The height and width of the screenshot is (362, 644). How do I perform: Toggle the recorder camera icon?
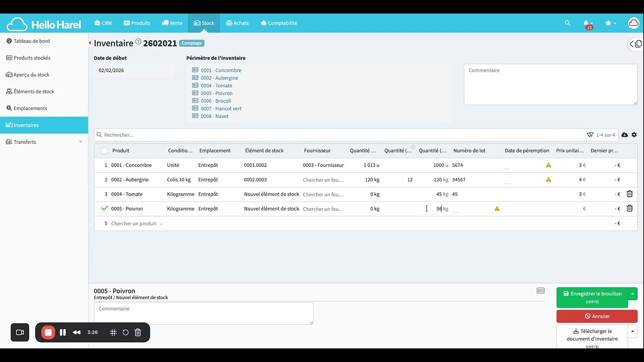(20, 332)
